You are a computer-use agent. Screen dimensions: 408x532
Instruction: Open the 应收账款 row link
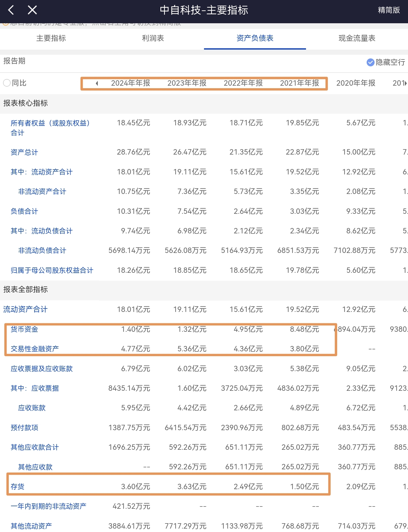click(x=32, y=408)
